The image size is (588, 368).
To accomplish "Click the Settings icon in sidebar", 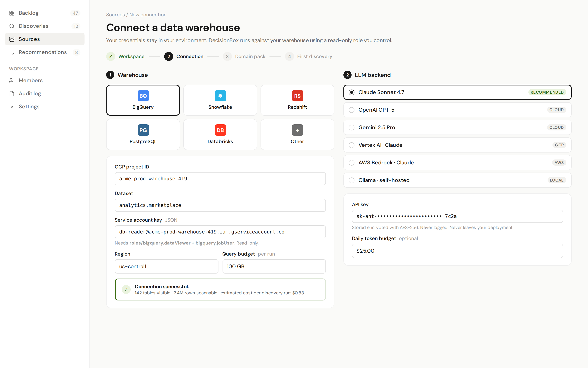I will click(12, 107).
